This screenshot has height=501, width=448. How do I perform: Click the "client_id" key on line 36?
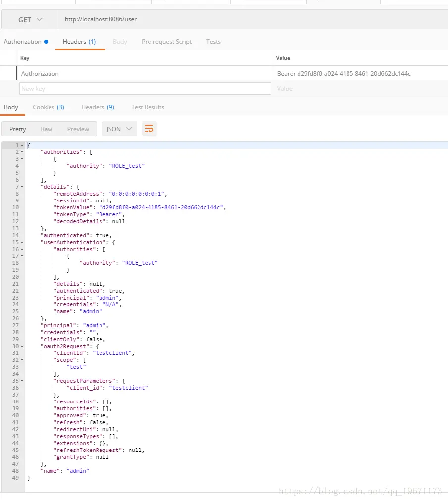(84, 388)
